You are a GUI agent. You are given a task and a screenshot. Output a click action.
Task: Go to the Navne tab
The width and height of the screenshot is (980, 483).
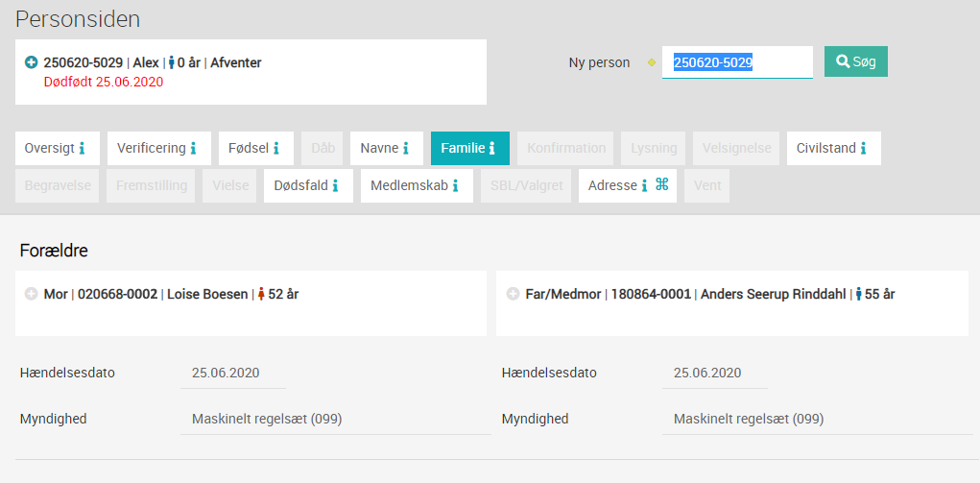click(x=386, y=148)
